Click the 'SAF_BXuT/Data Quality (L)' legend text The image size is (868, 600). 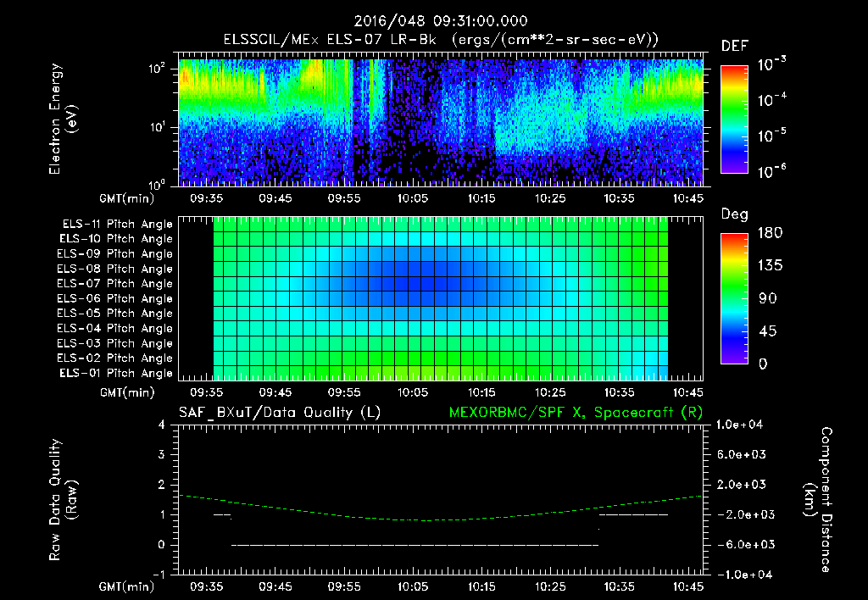click(x=280, y=413)
